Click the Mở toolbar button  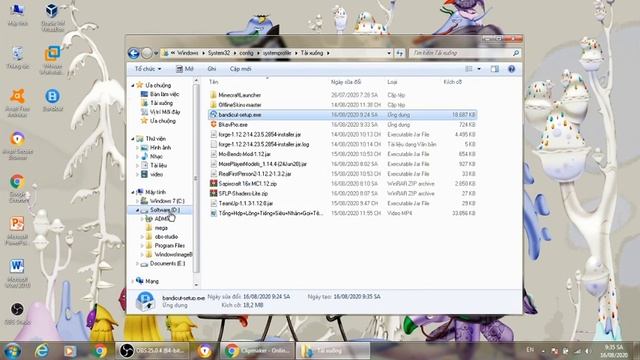click(x=184, y=69)
